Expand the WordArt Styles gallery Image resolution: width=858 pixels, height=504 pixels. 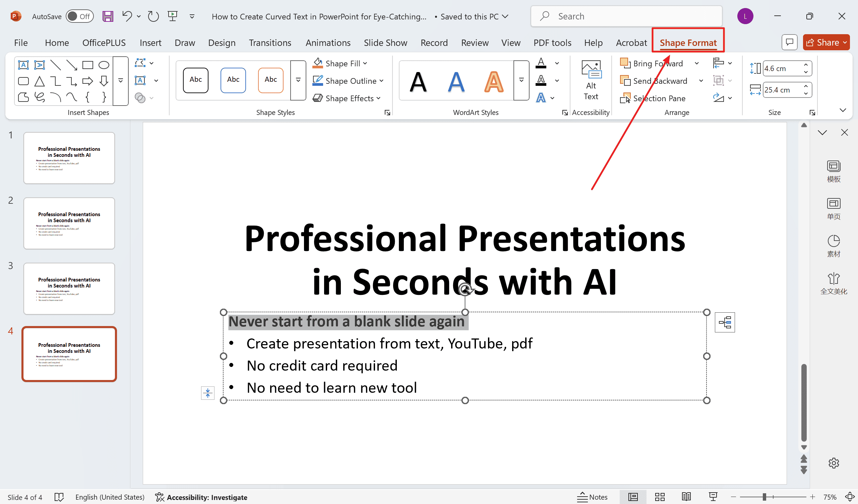pos(521,80)
